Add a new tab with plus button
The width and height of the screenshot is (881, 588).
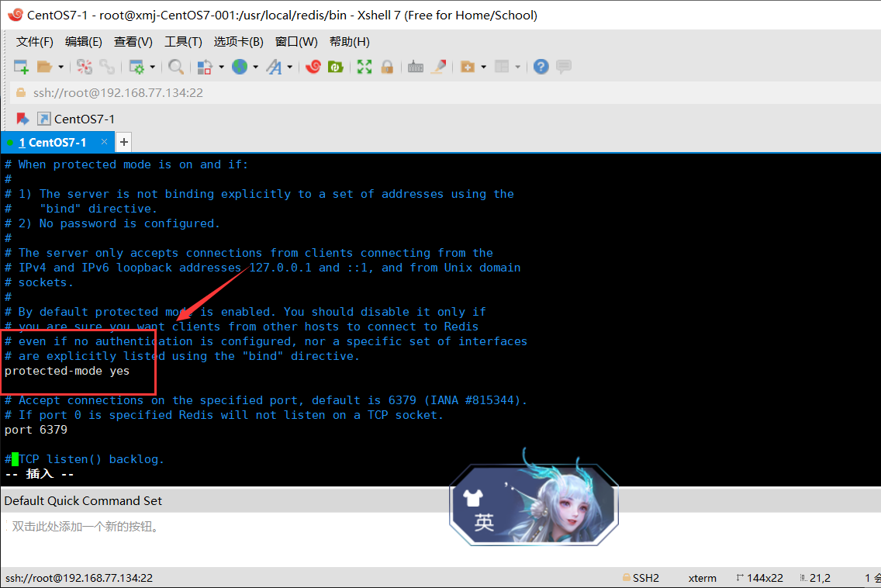click(x=123, y=142)
